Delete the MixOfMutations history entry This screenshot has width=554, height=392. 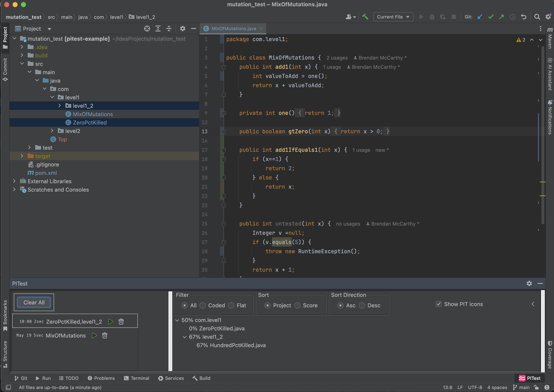coord(105,336)
